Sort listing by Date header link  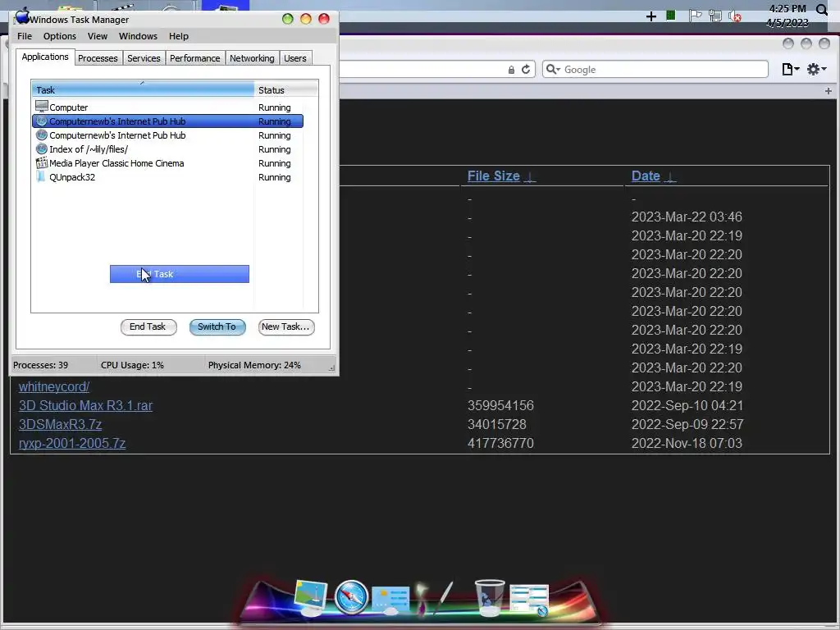click(x=646, y=176)
